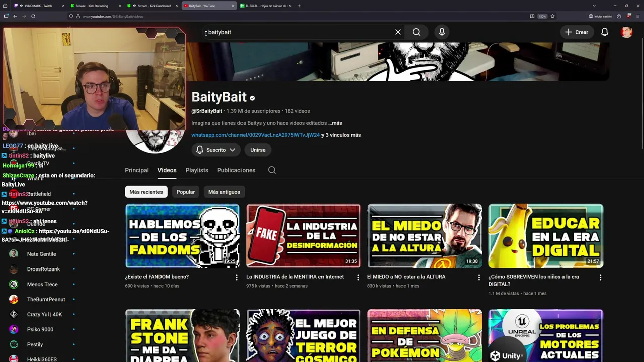Image resolution: width=644 pixels, height=362 pixels.
Task: Click the Unirse membership button
Action: click(x=258, y=150)
